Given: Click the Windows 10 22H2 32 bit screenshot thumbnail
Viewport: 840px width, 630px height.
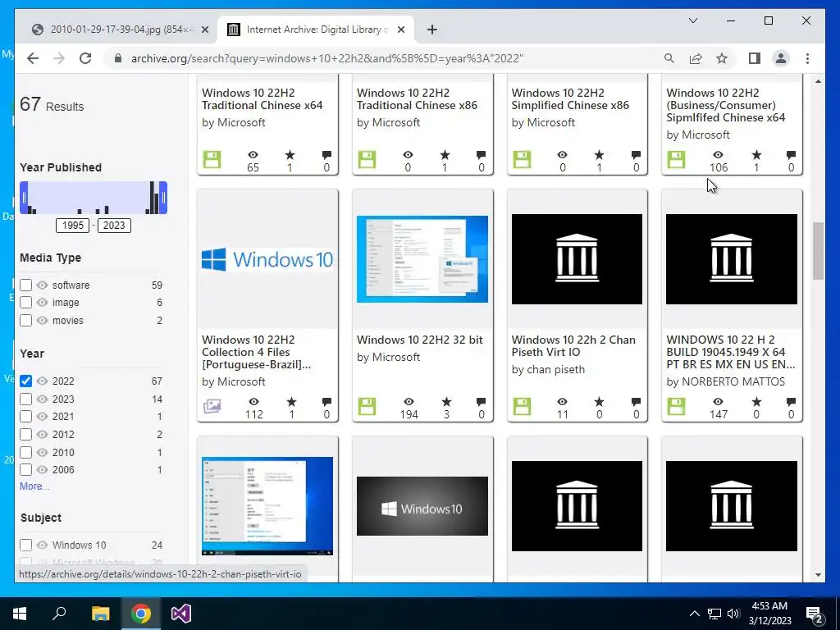Looking at the screenshot, I should point(422,259).
